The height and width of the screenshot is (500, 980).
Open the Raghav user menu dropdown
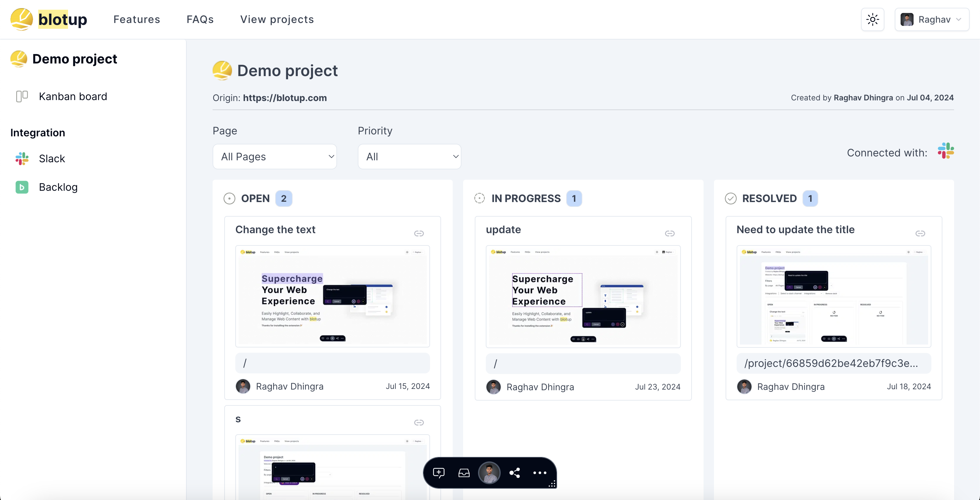[x=931, y=19]
